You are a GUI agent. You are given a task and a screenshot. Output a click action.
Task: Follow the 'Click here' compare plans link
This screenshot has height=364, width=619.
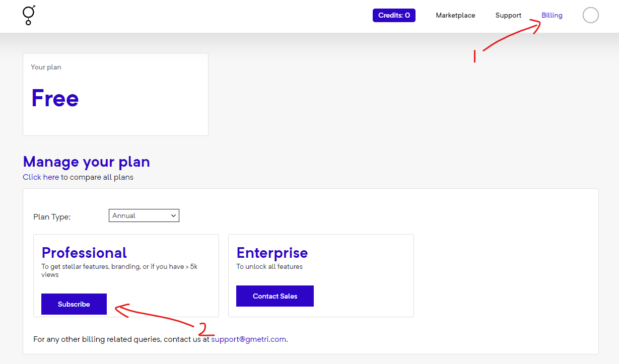click(41, 177)
